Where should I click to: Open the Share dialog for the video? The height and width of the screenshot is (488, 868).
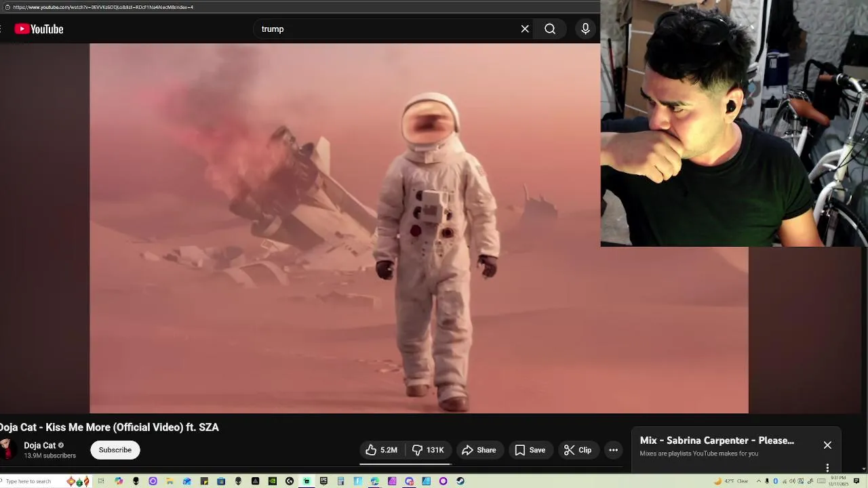(479, 450)
